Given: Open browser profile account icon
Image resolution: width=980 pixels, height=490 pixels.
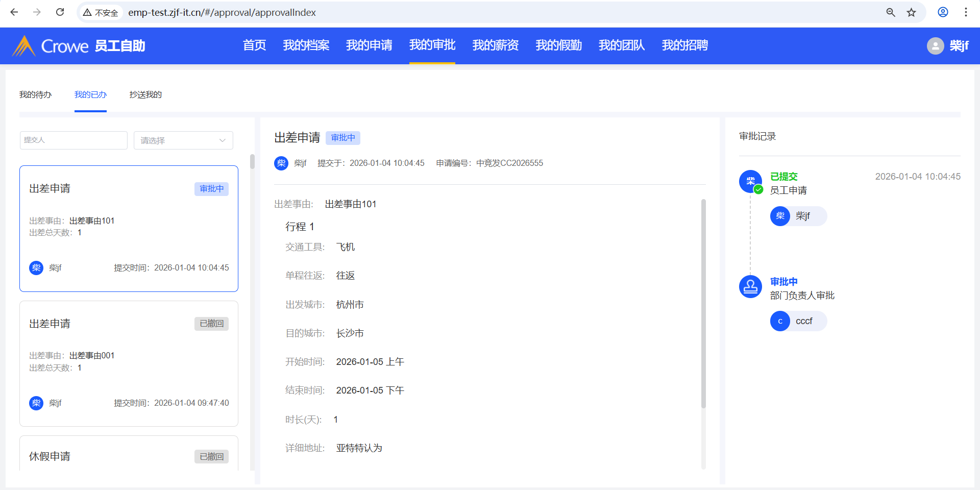Looking at the screenshot, I should click(x=943, y=12).
